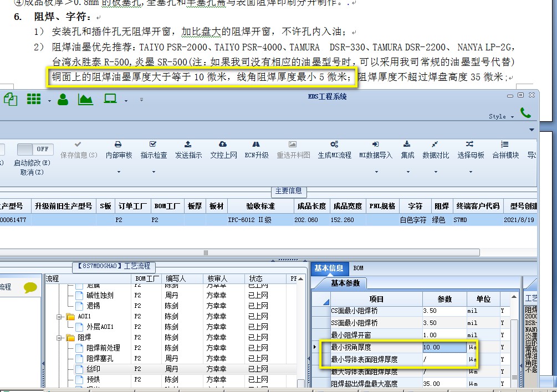Click the 成品长度 column header

pos(311,206)
